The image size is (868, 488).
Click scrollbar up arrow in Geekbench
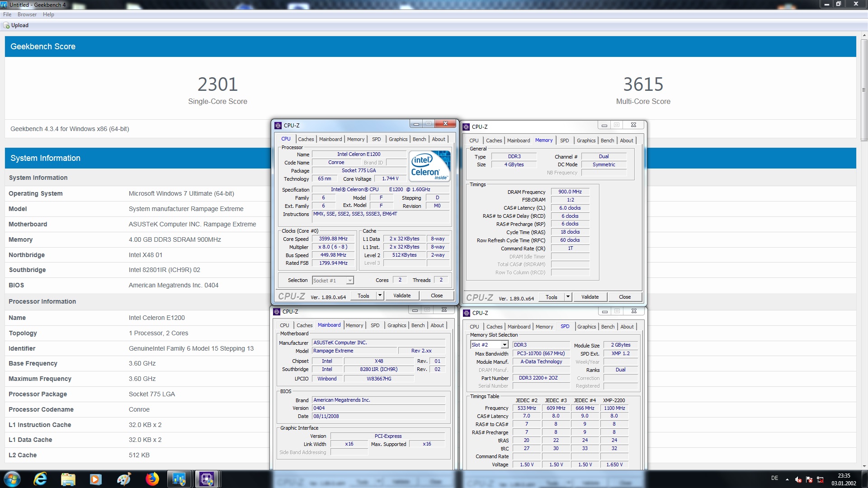(x=864, y=34)
